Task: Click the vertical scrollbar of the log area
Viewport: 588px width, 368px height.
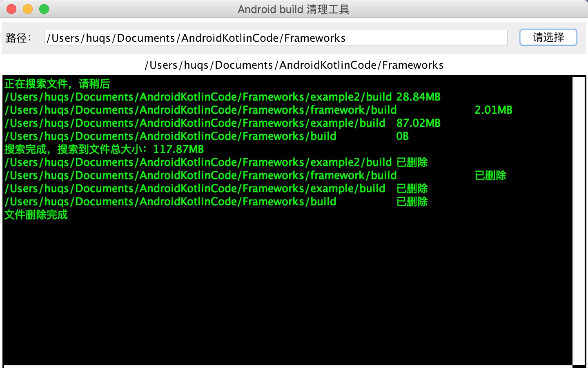Action: click(x=579, y=220)
